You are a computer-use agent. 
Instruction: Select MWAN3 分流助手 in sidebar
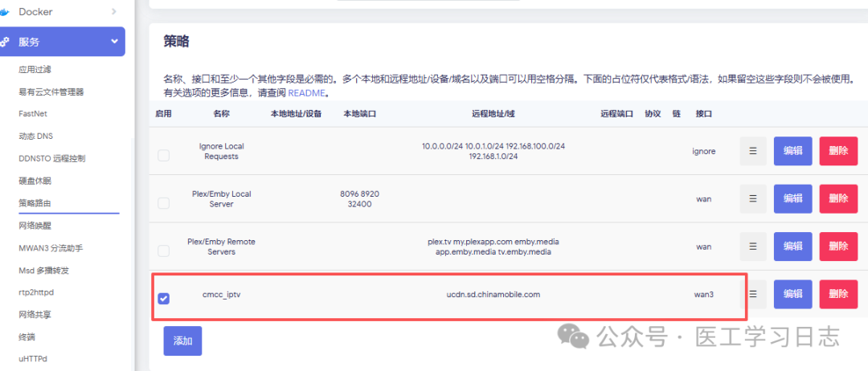51,248
